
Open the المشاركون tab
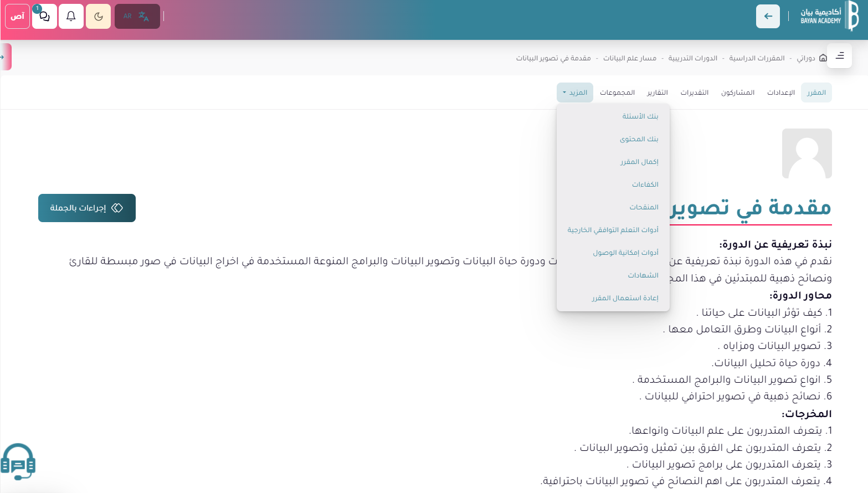pyautogui.click(x=737, y=93)
